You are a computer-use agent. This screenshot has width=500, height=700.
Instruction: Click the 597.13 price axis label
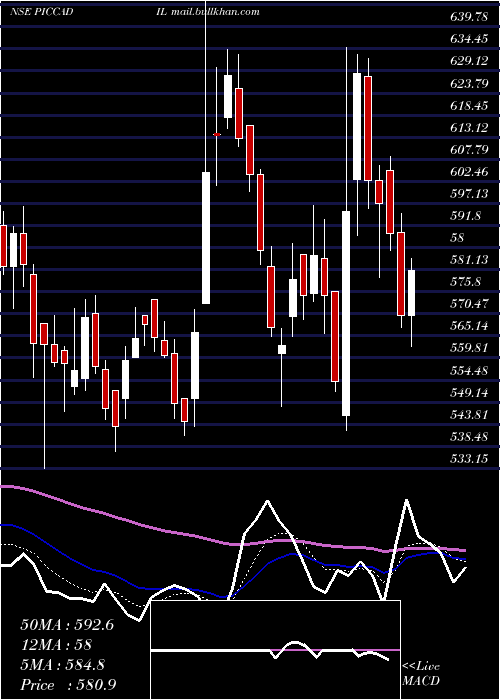coord(469,194)
